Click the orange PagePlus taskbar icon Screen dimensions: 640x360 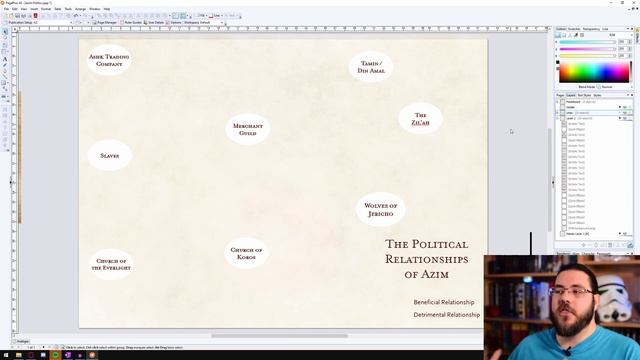tap(92, 355)
